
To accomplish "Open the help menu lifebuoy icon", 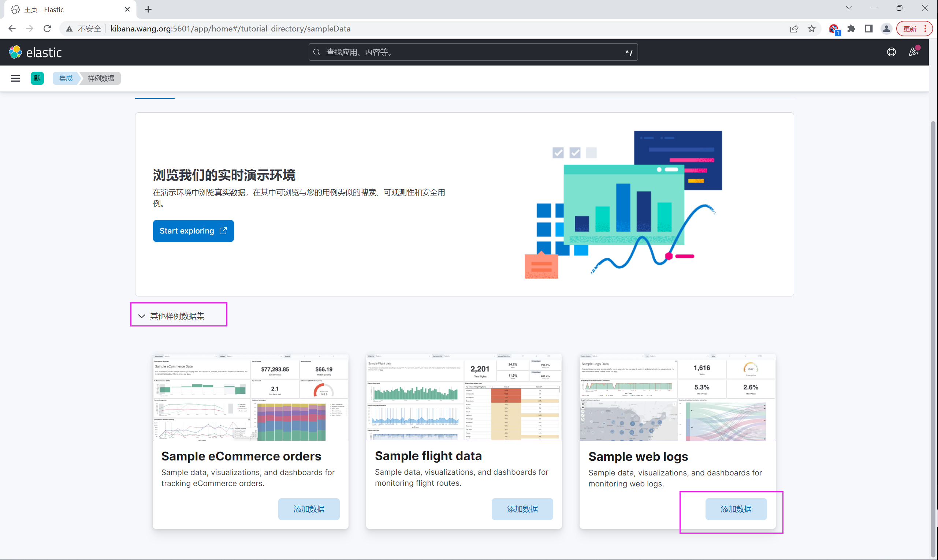I will click(x=891, y=52).
